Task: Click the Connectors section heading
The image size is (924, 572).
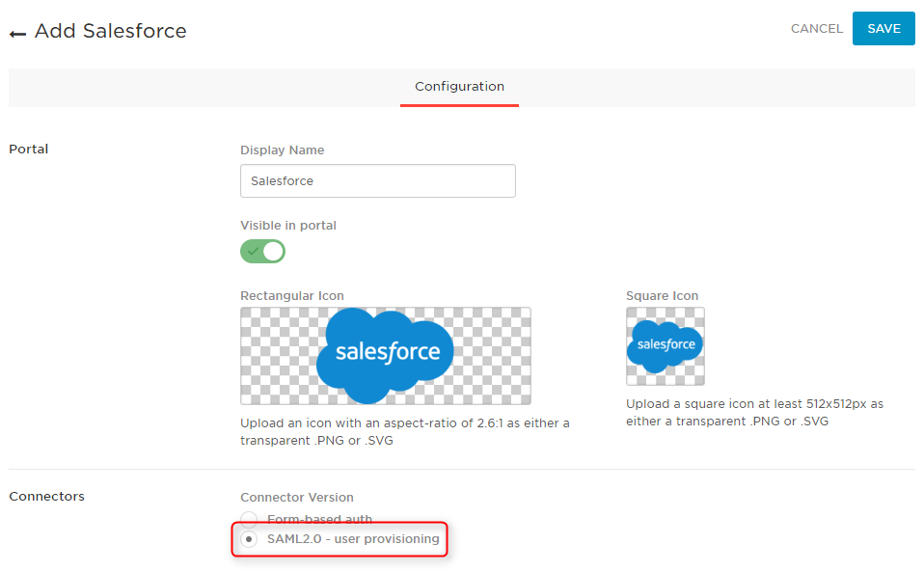Action: point(46,496)
